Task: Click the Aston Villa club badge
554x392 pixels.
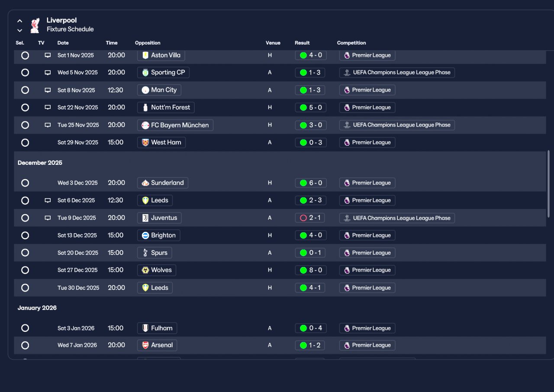Action: [145, 55]
